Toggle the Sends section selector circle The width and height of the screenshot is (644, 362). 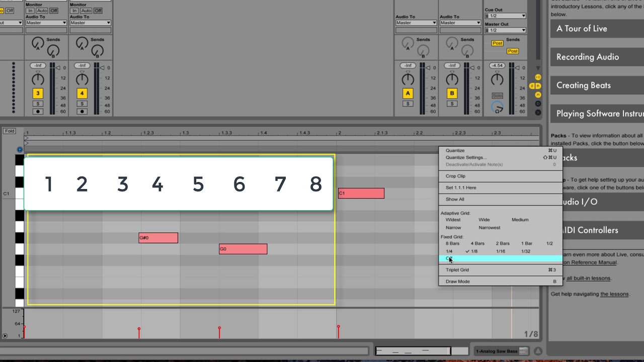[532, 86]
